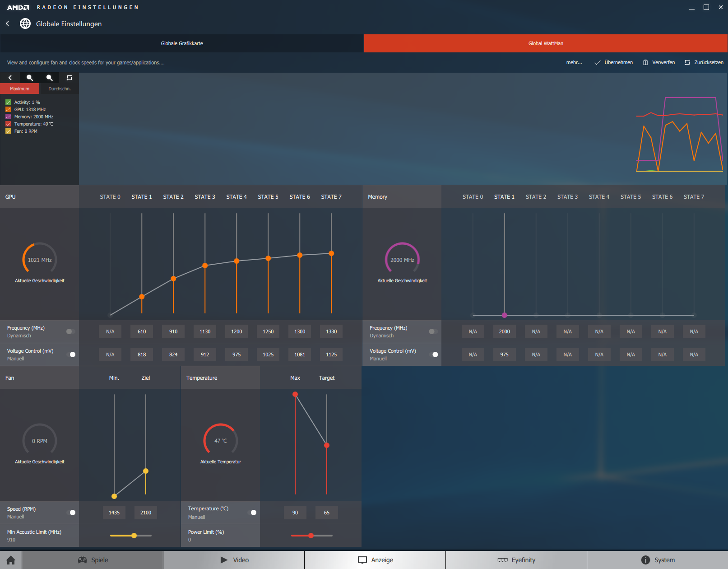This screenshot has height=569, width=728.
Task: Edit fan target speed field 2100
Action: point(146,513)
